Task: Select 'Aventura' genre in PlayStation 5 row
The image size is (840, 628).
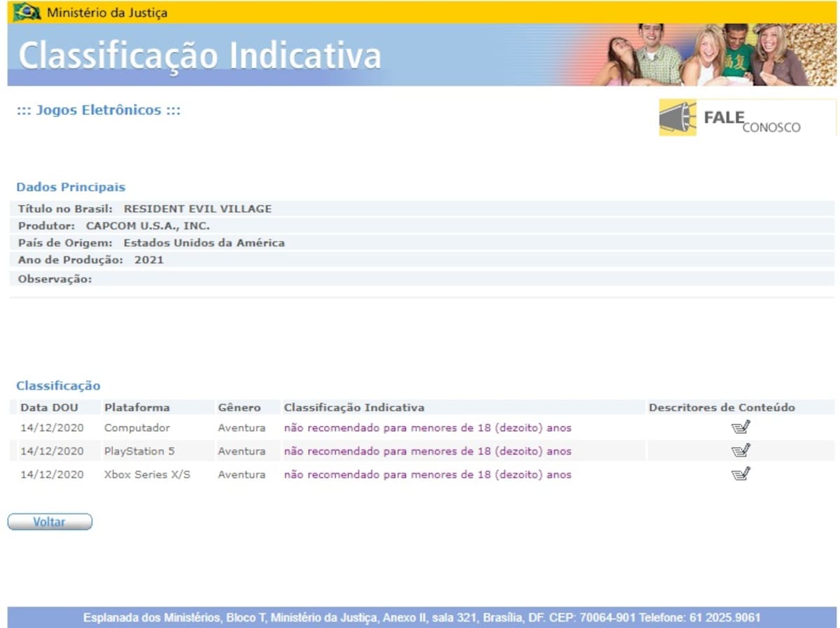Action: click(241, 451)
